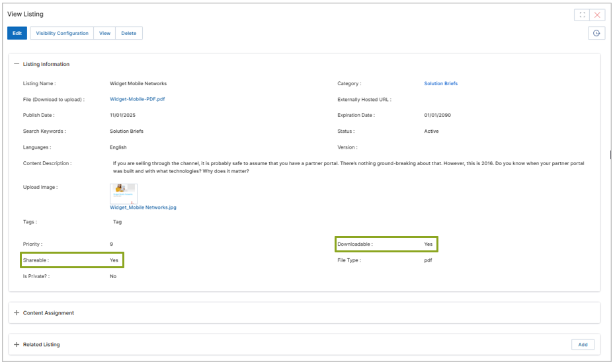613x364 pixels.
Task: Select the listing name Widget Mobile Networks
Action: pos(138,84)
